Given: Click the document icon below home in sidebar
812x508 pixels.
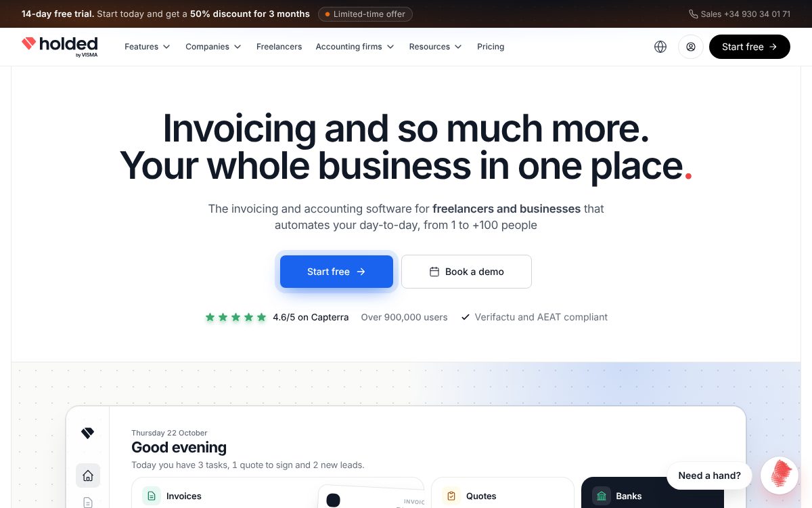Looking at the screenshot, I should pyautogui.click(x=88, y=503).
